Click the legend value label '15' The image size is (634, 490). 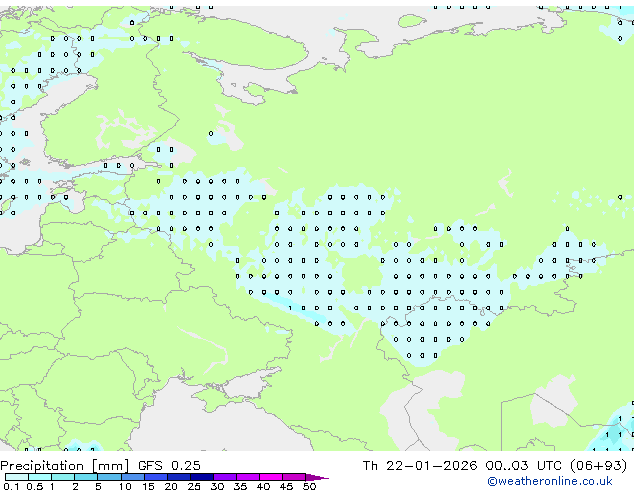click(148, 486)
